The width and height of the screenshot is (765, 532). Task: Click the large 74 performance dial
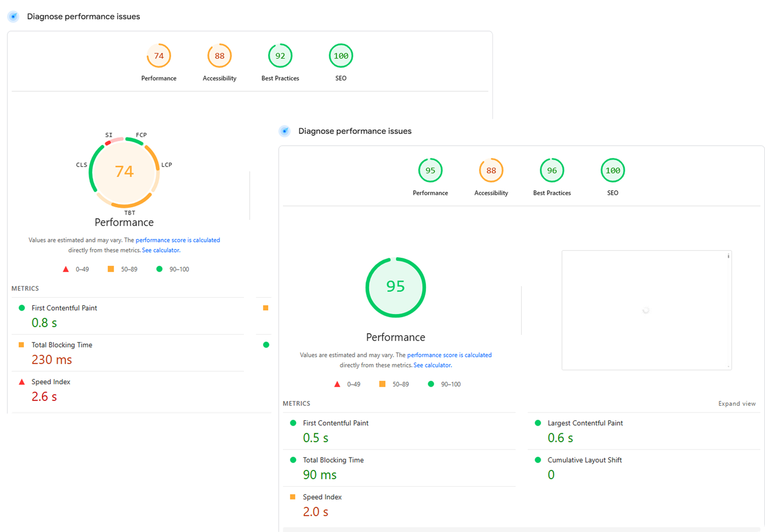(x=124, y=172)
